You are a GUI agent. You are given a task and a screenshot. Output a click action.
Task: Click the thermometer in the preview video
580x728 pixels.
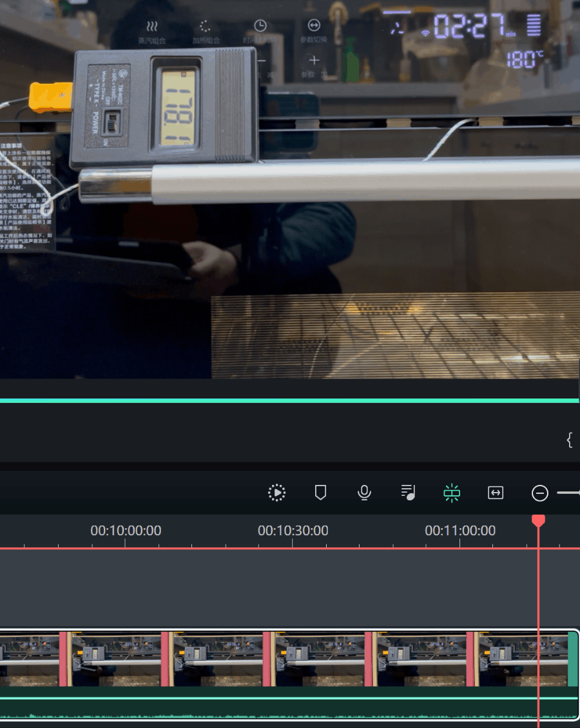point(164,106)
